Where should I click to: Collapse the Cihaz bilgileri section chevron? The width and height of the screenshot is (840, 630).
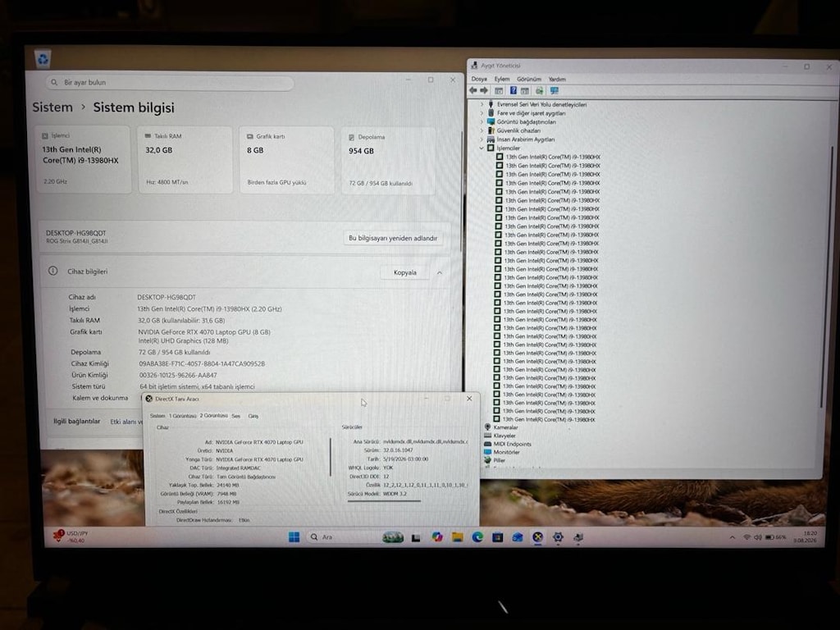click(x=440, y=272)
